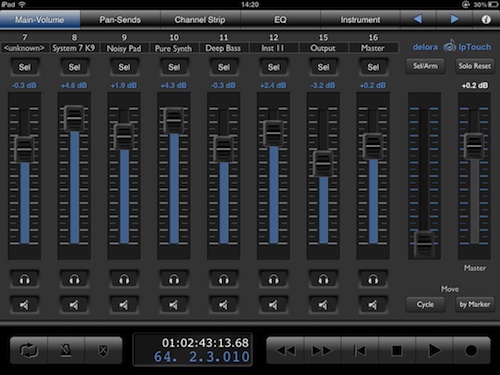Stop the playback
This screenshot has width=500, height=375.
point(397,350)
